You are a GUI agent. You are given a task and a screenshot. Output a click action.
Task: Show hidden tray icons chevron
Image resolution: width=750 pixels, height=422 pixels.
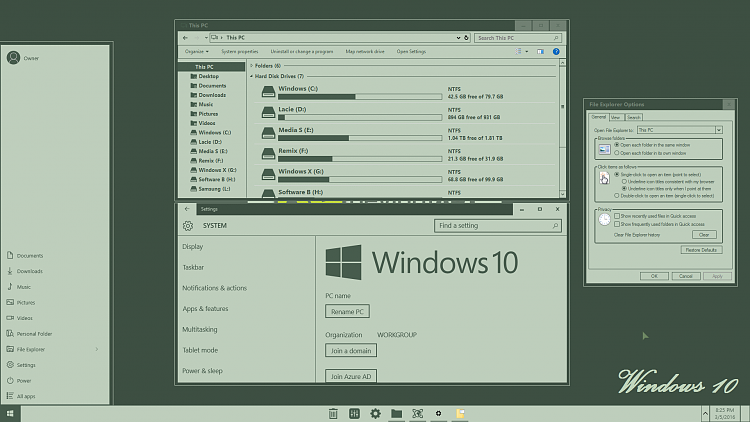click(x=705, y=413)
